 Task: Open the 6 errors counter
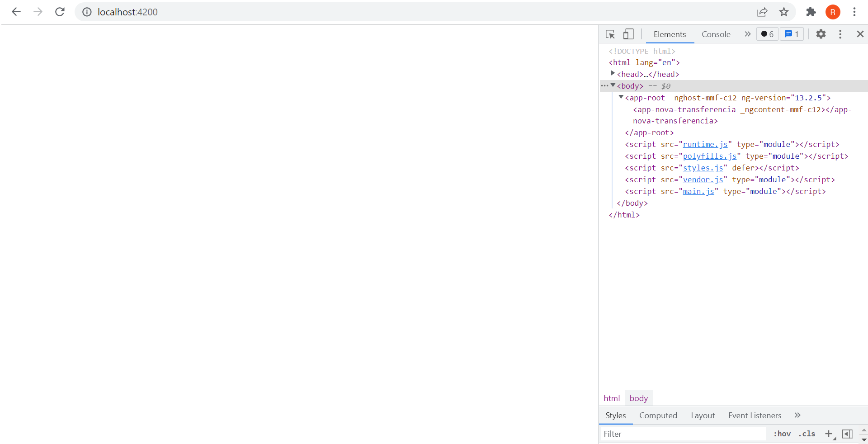tap(768, 34)
